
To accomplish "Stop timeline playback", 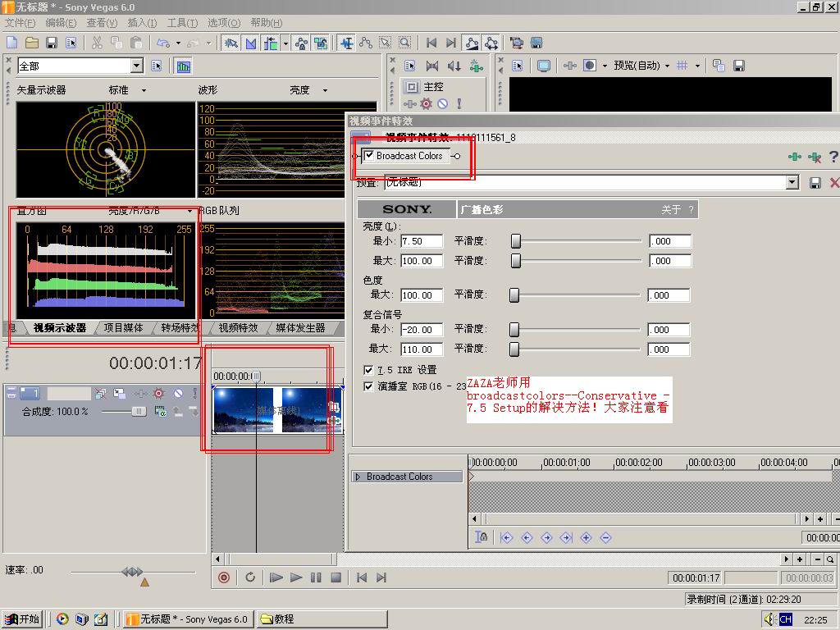I will pos(336,577).
